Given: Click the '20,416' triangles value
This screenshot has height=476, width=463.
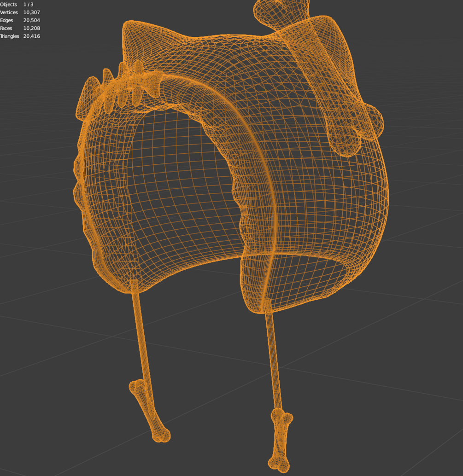Looking at the screenshot, I should pos(32,36).
